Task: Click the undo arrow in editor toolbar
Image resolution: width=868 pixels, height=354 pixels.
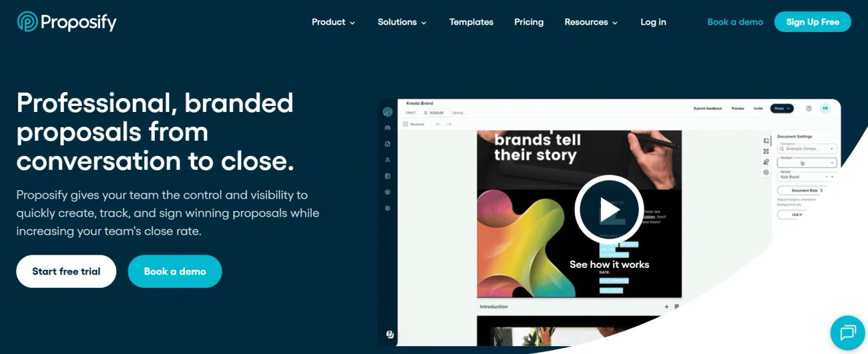Action: [x=438, y=124]
